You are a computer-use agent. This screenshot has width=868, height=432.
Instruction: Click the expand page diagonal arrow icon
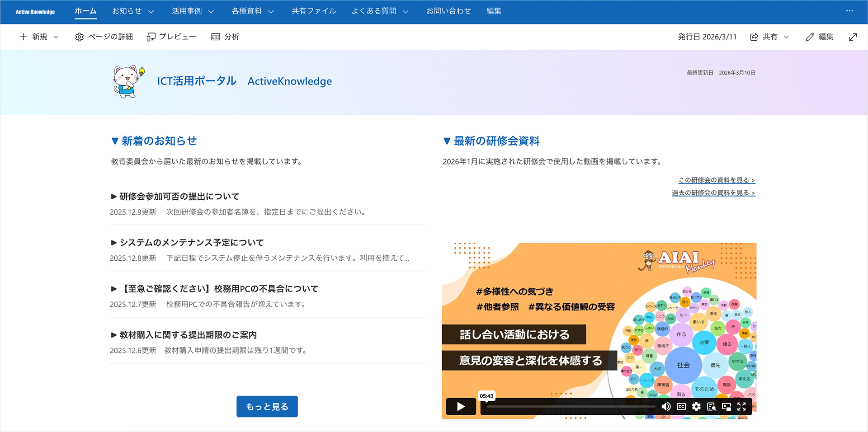coord(853,37)
